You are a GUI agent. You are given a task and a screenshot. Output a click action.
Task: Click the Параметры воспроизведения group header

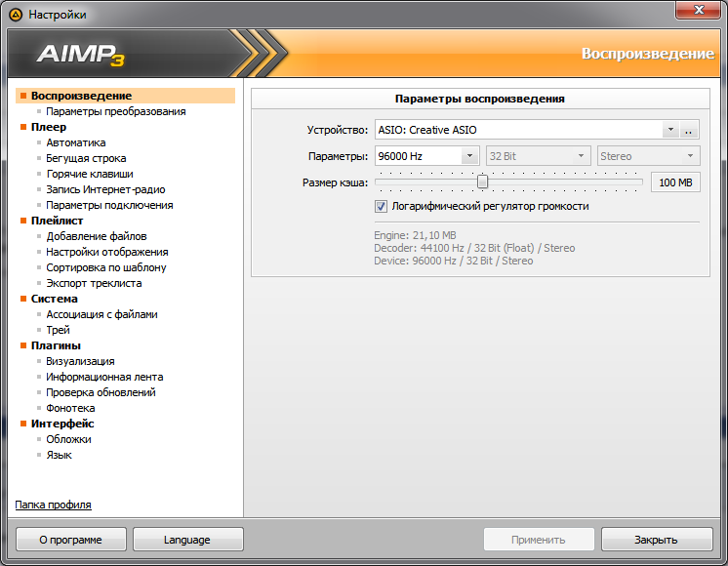480,99
